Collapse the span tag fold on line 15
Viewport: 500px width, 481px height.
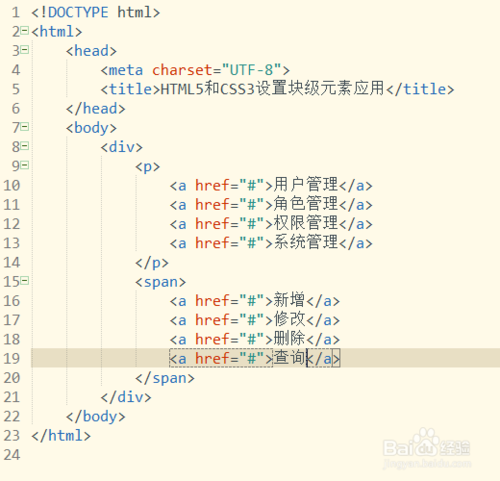(x=24, y=281)
